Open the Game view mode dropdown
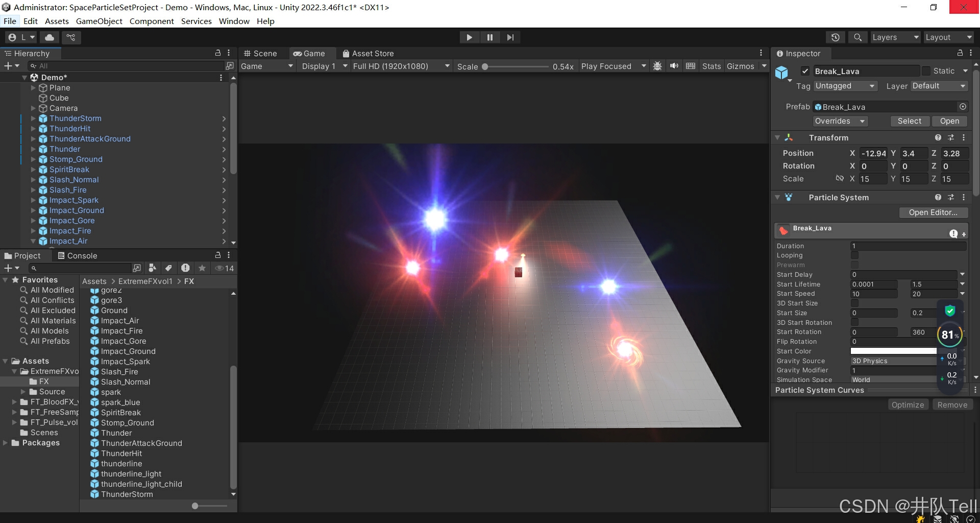 point(267,66)
